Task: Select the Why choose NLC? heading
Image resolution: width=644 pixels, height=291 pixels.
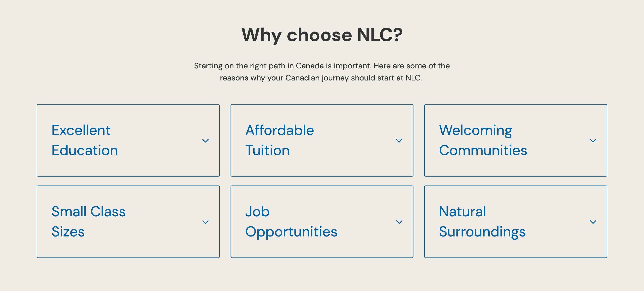Action: pos(322,35)
